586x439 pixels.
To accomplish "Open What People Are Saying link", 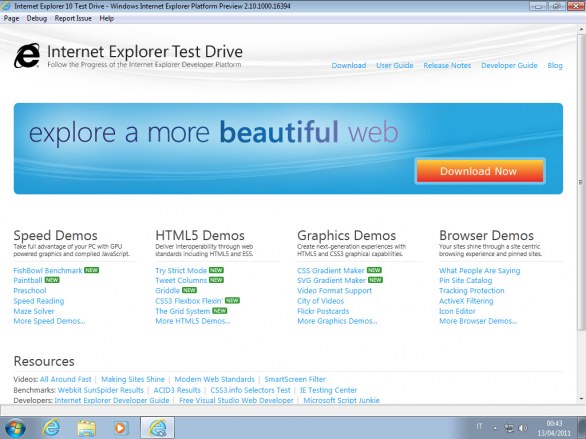I will (x=479, y=270).
